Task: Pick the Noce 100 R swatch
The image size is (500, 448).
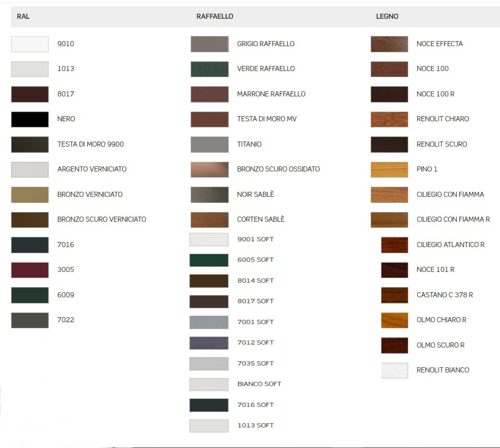Action: point(389,94)
